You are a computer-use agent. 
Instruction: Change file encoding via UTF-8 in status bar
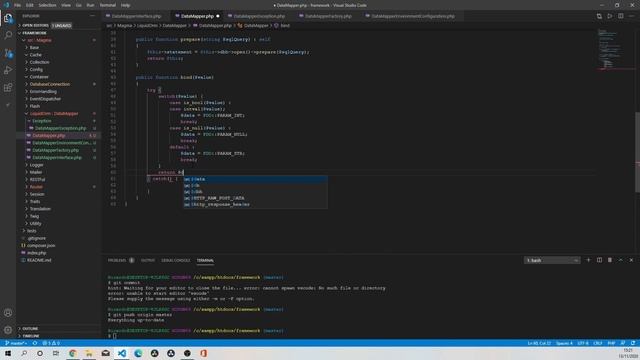[583, 343]
